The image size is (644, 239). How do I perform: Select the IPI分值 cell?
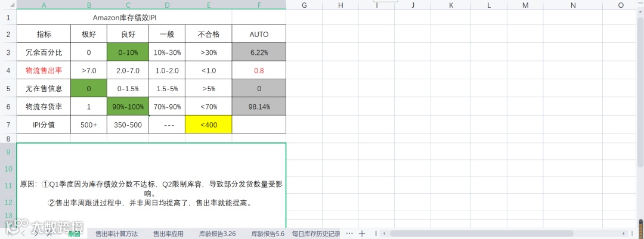pyautogui.click(x=44, y=125)
